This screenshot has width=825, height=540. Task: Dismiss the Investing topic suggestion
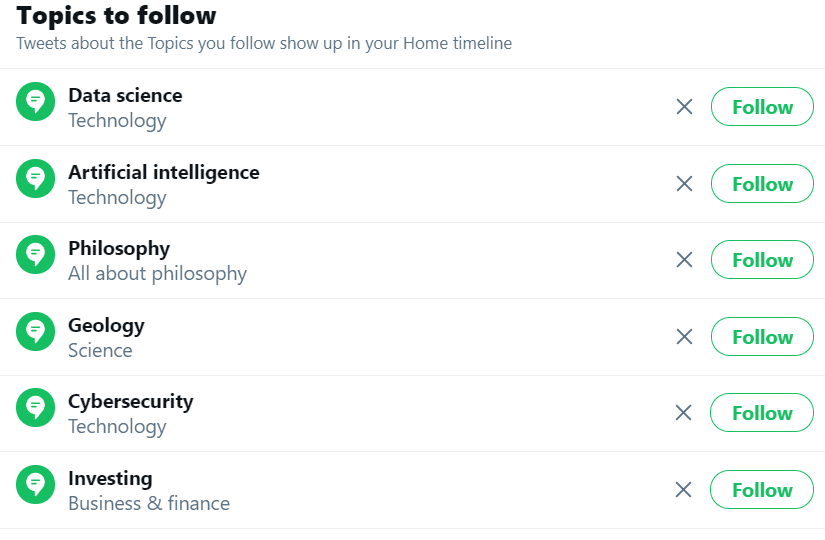click(x=684, y=490)
